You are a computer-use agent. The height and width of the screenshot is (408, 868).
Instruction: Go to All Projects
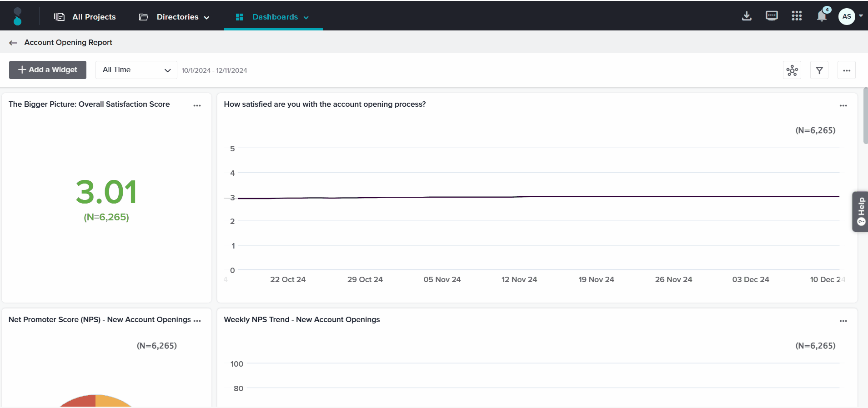point(85,17)
